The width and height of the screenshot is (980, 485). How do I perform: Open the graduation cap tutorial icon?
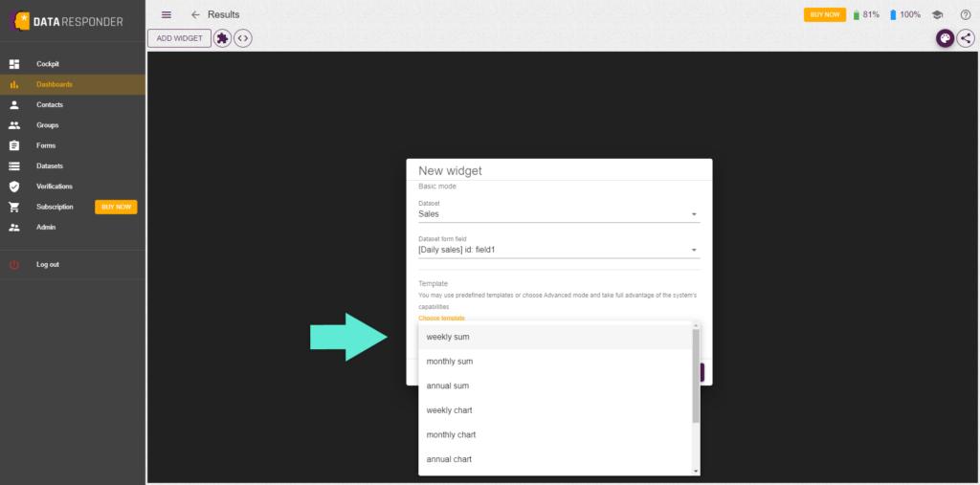[x=938, y=14]
